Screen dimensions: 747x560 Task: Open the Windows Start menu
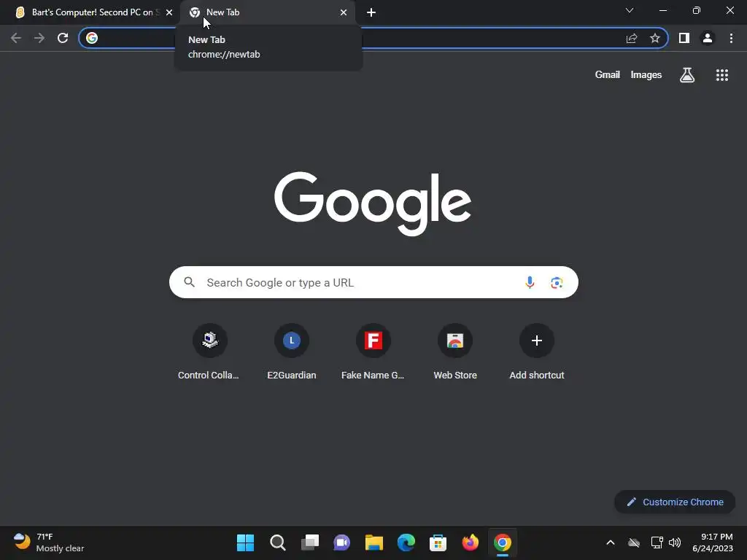coord(245,542)
